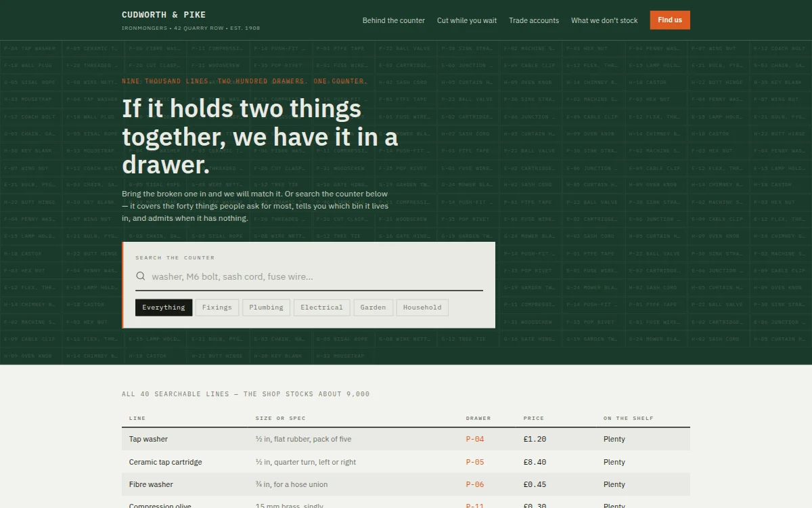812x508 pixels.
Task: Go to Cut while you wait
Action: click(x=467, y=20)
